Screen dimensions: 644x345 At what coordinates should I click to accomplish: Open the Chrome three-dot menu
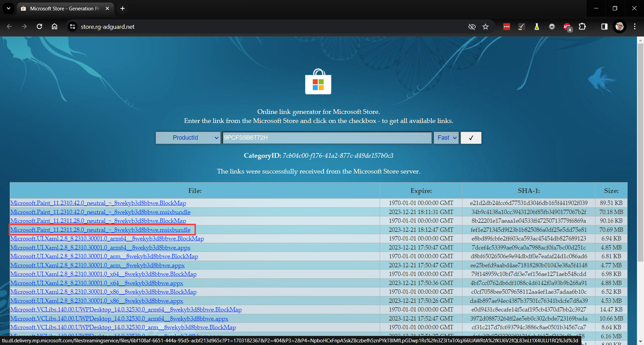pos(635,26)
